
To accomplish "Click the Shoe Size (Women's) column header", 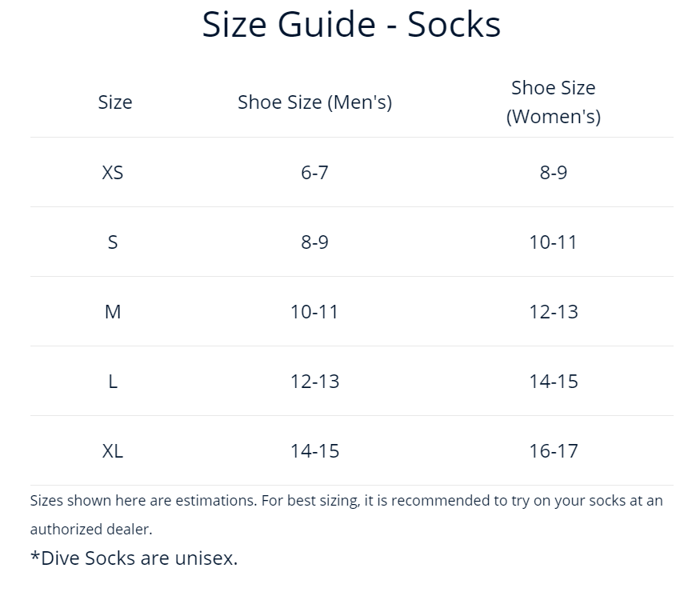I will coord(553,102).
